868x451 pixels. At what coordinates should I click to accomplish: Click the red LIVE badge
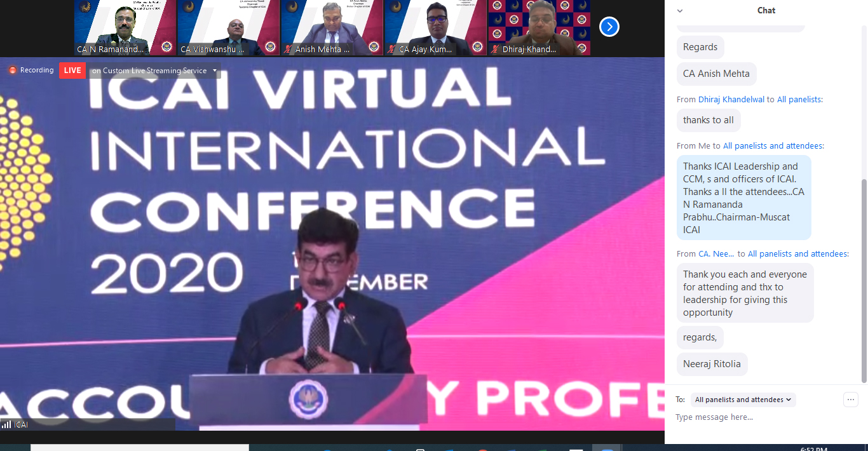pos(72,71)
